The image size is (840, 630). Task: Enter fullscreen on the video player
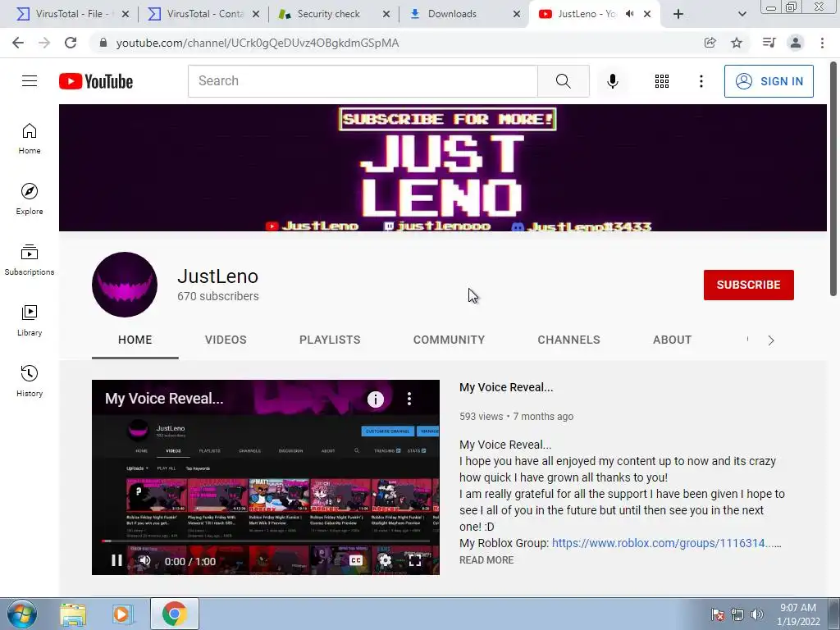(x=414, y=560)
